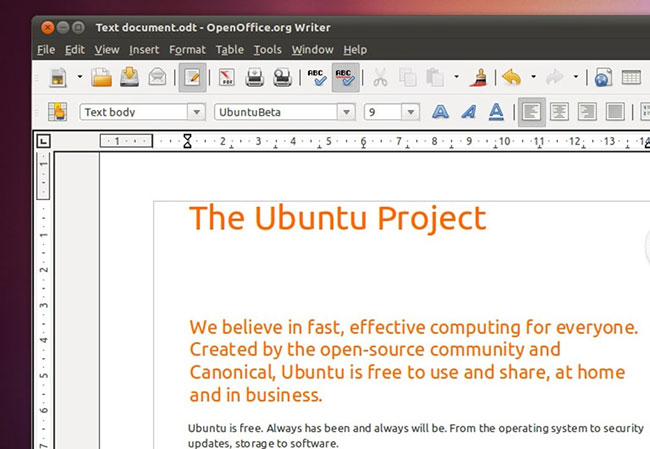Expand the font size dropdown arrow
The image size is (650, 449).
(410, 112)
